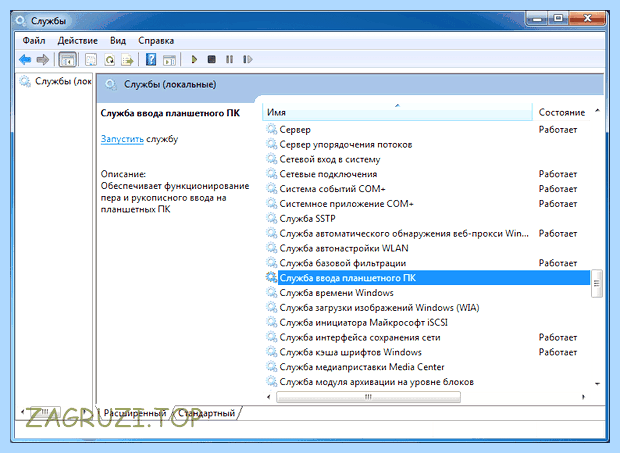The width and height of the screenshot is (620, 453).
Task: Click the Службы title bar icon
Action: coord(20,20)
